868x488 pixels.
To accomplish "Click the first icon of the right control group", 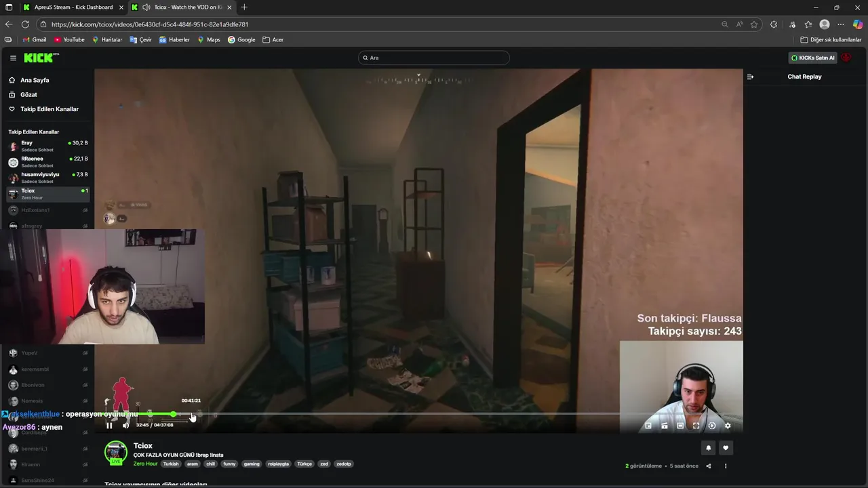I will pyautogui.click(x=648, y=426).
